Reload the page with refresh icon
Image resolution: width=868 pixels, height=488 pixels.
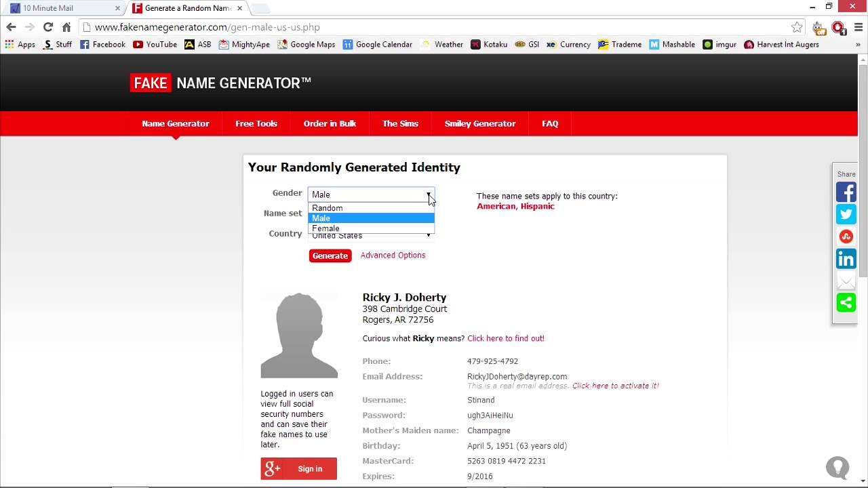tap(47, 27)
